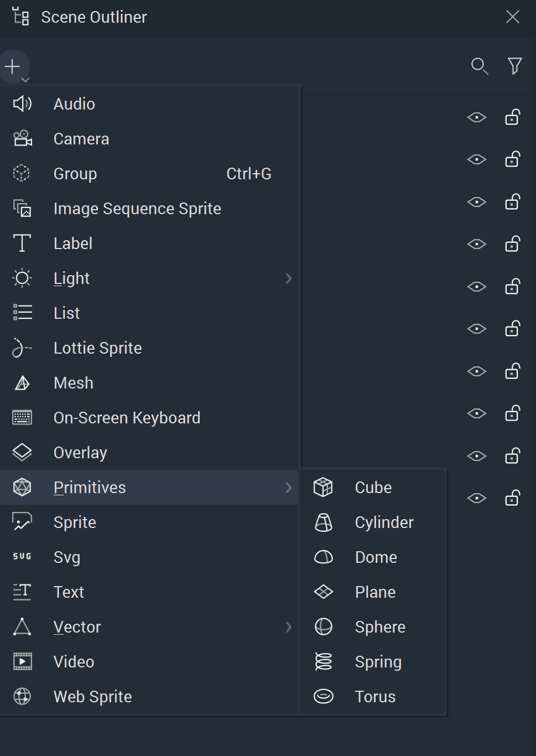Select Lottie Sprite from the menu
536x756 pixels.
click(98, 348)
